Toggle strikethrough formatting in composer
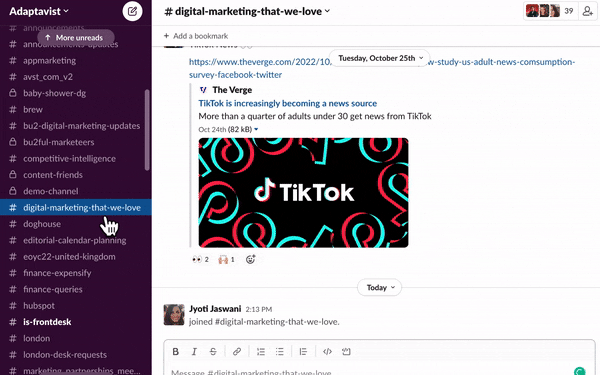The image size is (600, 375). (213, 351)
